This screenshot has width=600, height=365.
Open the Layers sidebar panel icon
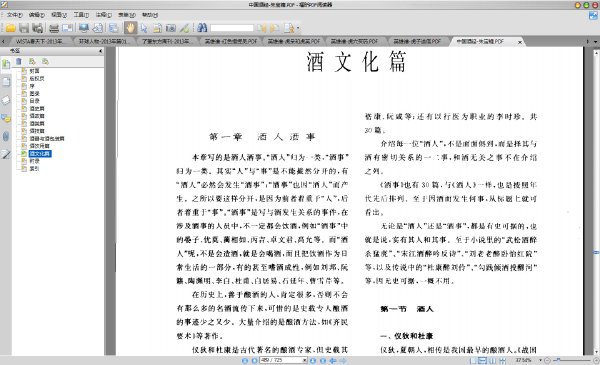[6, 100]
